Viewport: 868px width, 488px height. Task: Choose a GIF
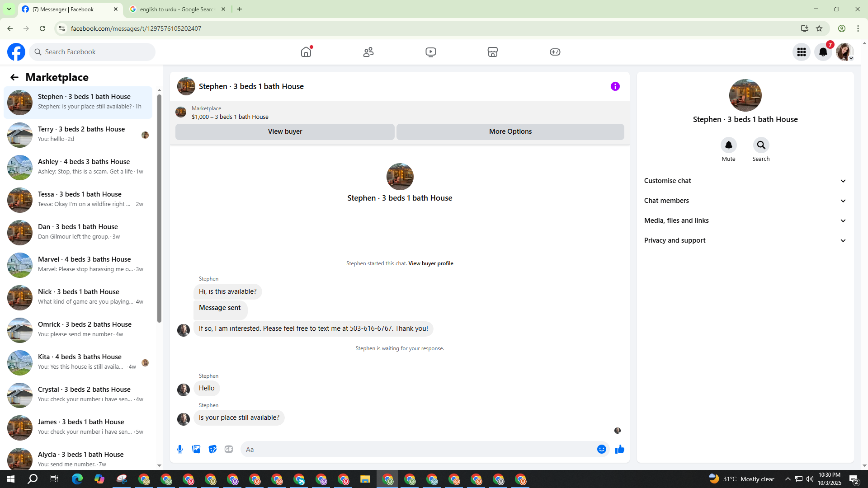coord(229,449)
